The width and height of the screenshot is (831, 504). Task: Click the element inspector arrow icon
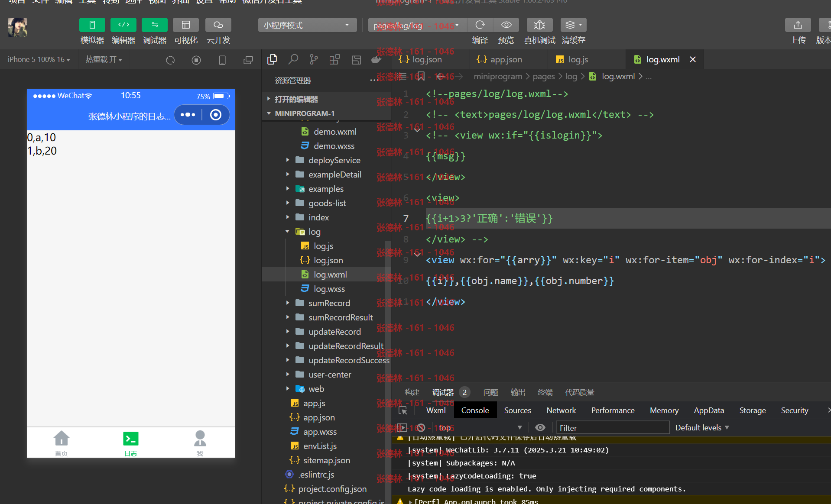(x=403, y=410)
